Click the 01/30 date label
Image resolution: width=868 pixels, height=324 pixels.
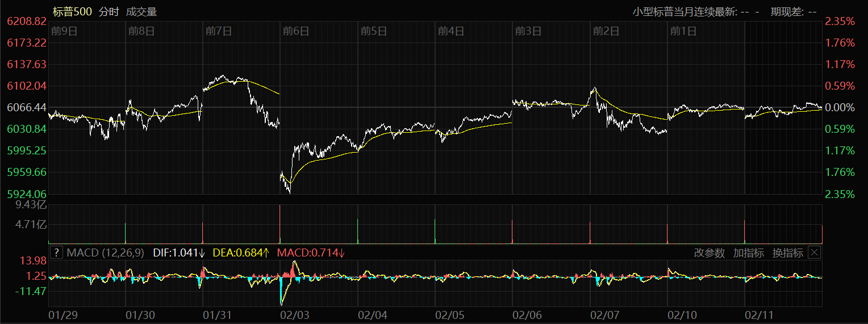point(140,314)
